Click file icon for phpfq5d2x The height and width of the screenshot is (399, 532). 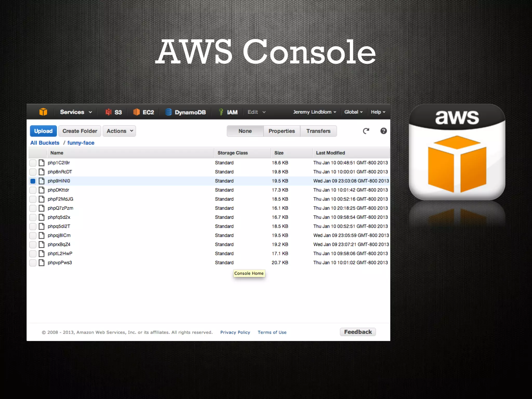coord(42,217)
